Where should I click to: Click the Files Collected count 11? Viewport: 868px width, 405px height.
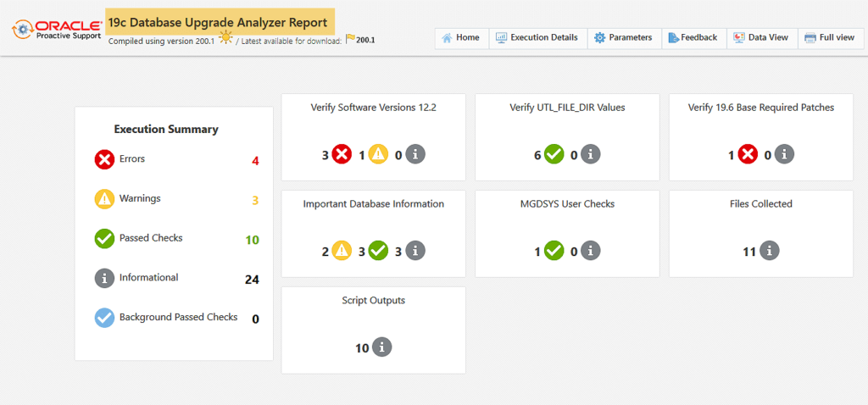pyautogui.click(x=749, y=252)
